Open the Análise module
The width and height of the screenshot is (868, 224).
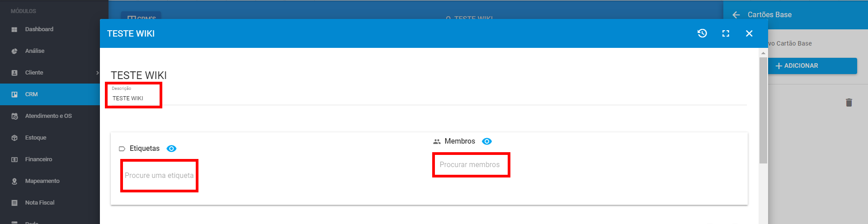pyautogui.click(x=50, y=51)
